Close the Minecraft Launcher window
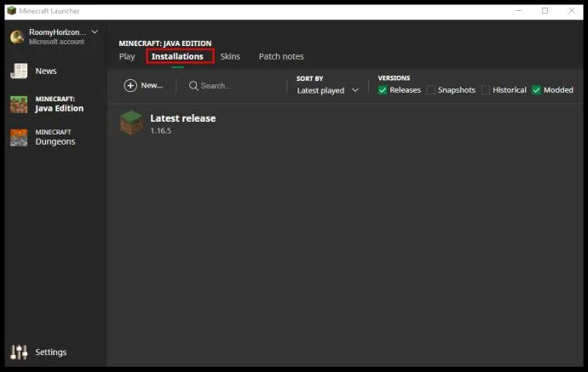 click(x=571, y=10)
